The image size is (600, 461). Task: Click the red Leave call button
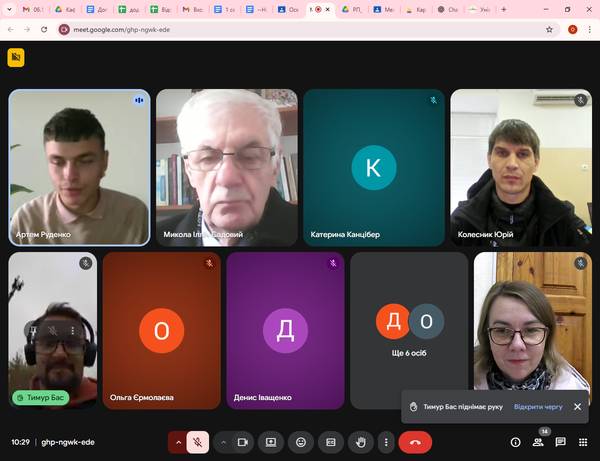point(414,442)
